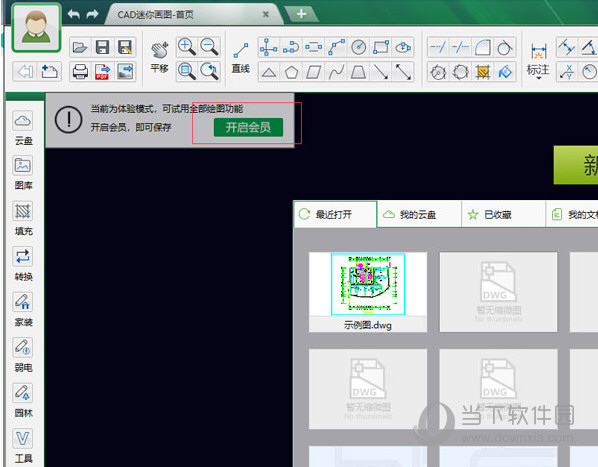The image size is (598, 467).
Task: Click the break line tool icon
Action: 460,47
